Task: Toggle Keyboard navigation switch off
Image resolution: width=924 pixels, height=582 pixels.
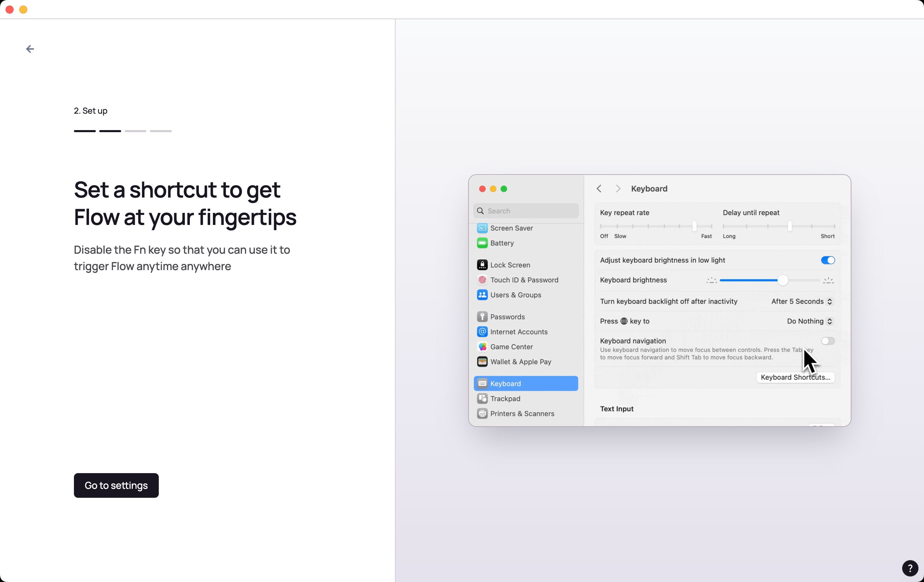Action: pyautogui.click(x=827, y=341)
